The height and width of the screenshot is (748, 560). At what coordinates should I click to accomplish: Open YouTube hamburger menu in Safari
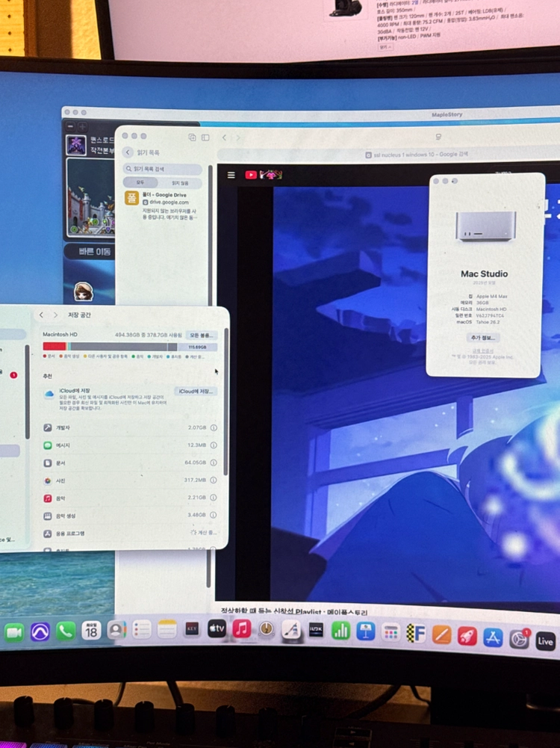[231, 175]
